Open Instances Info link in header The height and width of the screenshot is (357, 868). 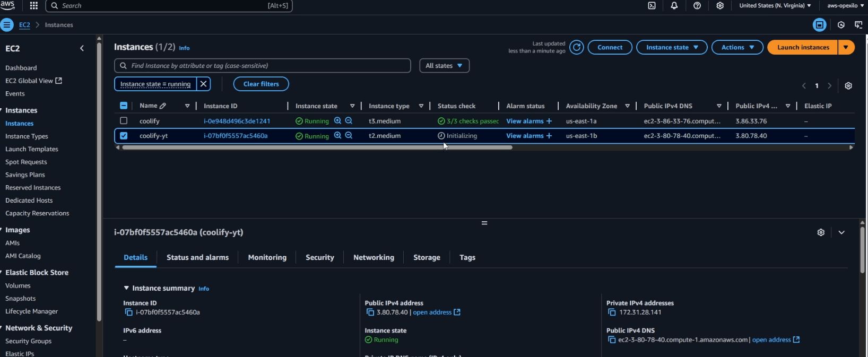184,48
